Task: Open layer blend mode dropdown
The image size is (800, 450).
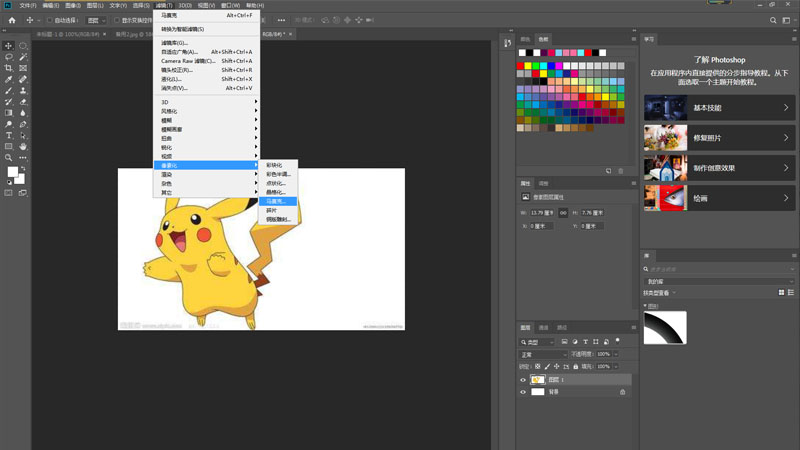Action: coord(543,355)
